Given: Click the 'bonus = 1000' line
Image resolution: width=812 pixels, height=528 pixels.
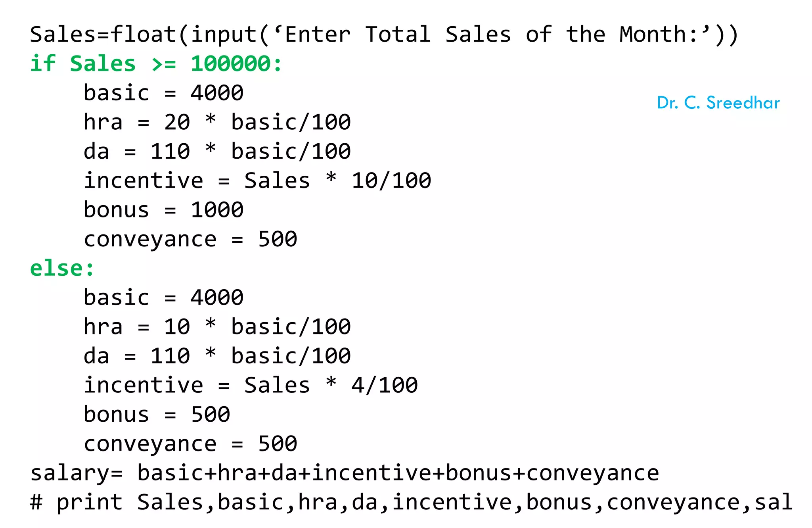Looking at the screenshot, I should (163, 210).
